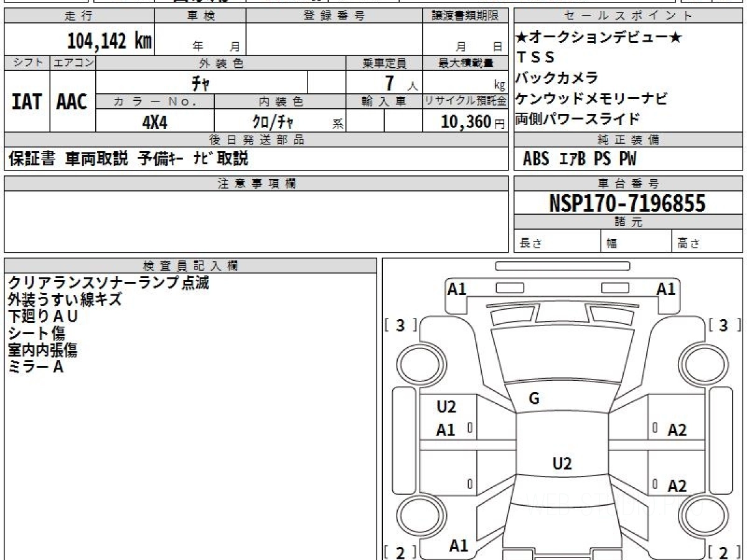Select the 下廻りAU note
Screen dimensions: 747x560
point(43,317)
